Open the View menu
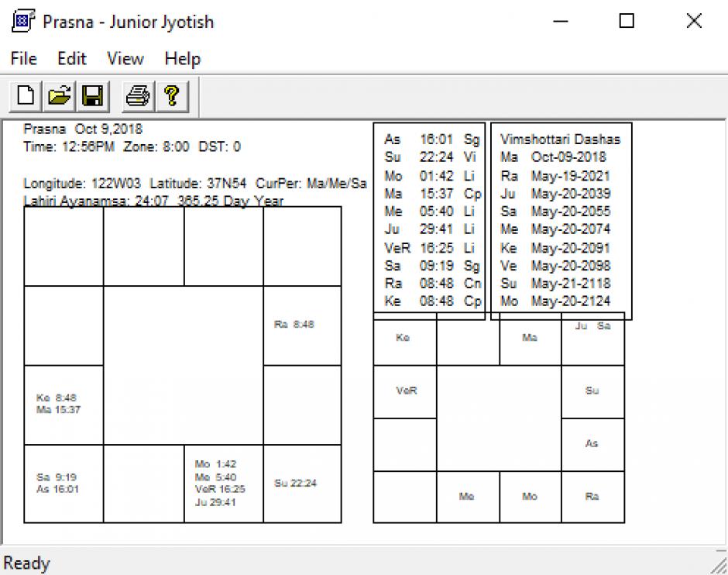 125,59
